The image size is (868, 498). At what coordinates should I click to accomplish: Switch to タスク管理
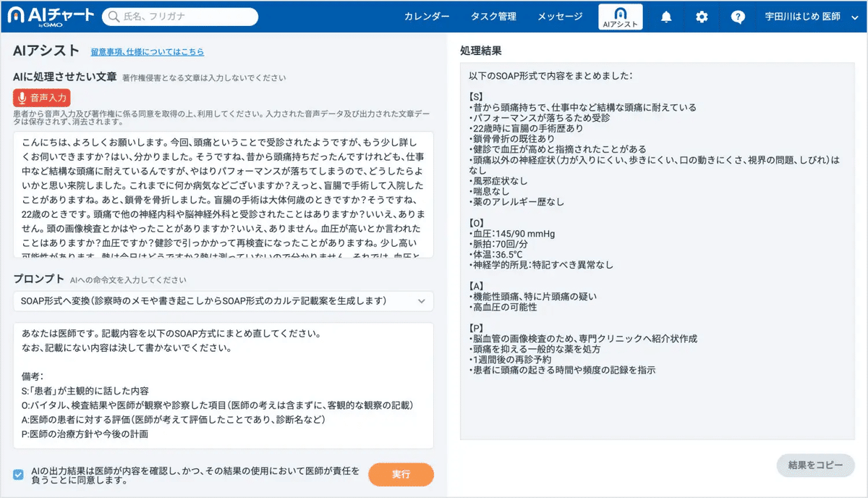[x=493, y=16]
